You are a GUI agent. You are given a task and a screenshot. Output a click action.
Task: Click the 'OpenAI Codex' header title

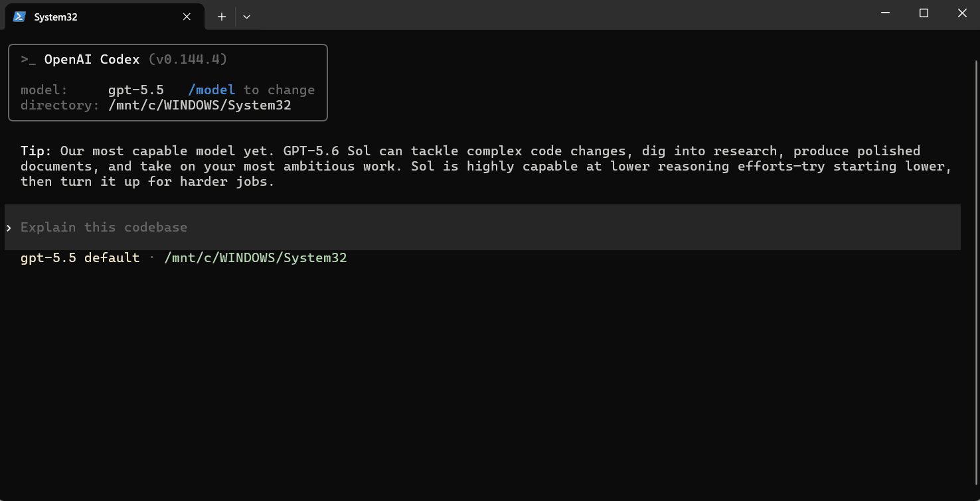(x=92, y=60)
